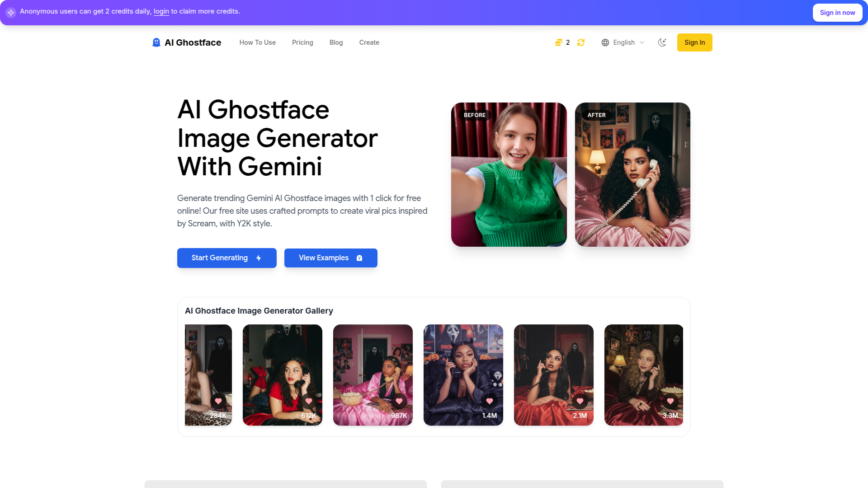The width and height of the screenshot is (868, 488).
Task: Open the Create nav item
Action: pos(369,42)
